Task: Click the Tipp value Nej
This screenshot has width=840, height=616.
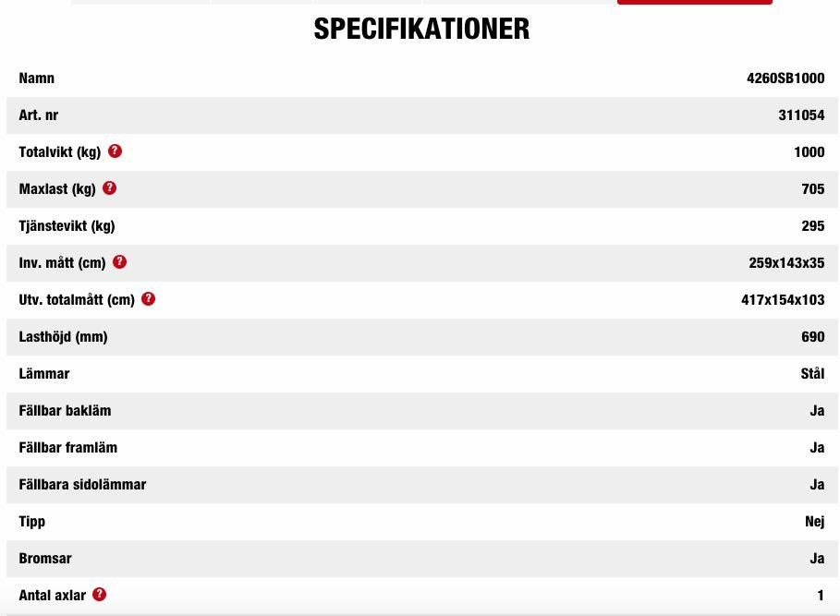Action: [814, 522]
